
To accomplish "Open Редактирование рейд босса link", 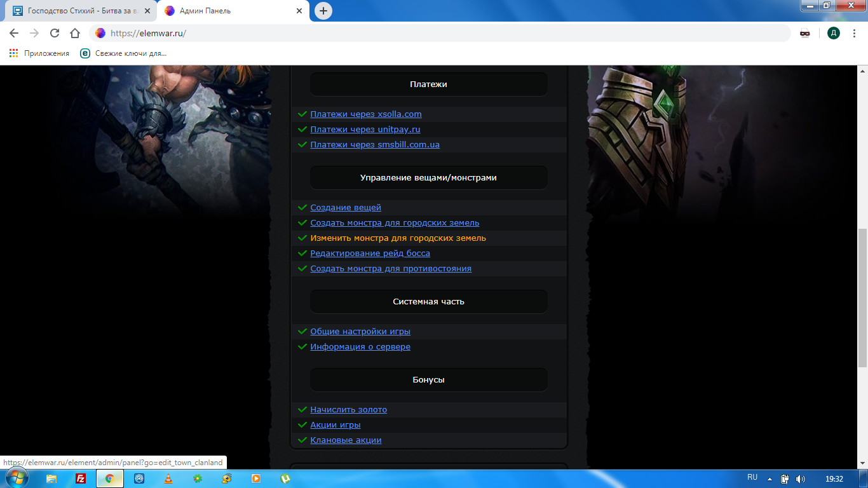I will 370,254.
